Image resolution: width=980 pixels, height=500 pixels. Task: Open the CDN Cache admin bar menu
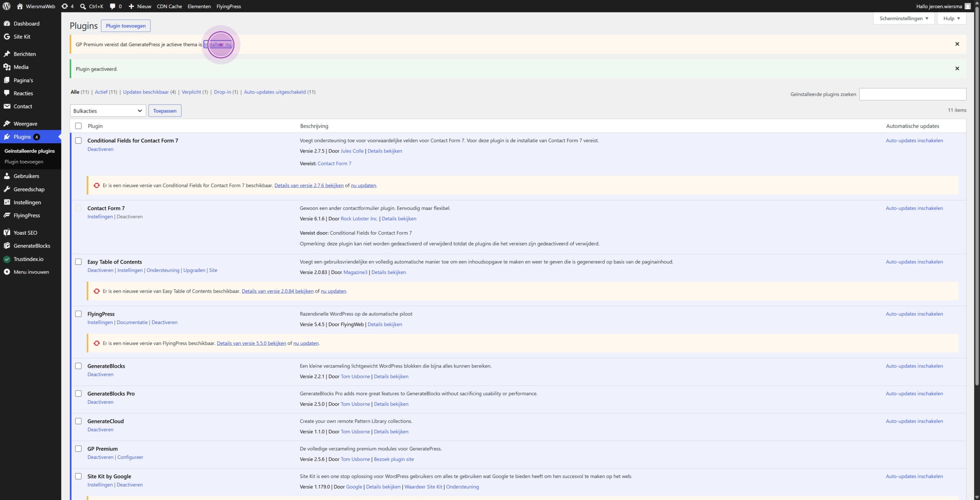(x=169, y=6)
